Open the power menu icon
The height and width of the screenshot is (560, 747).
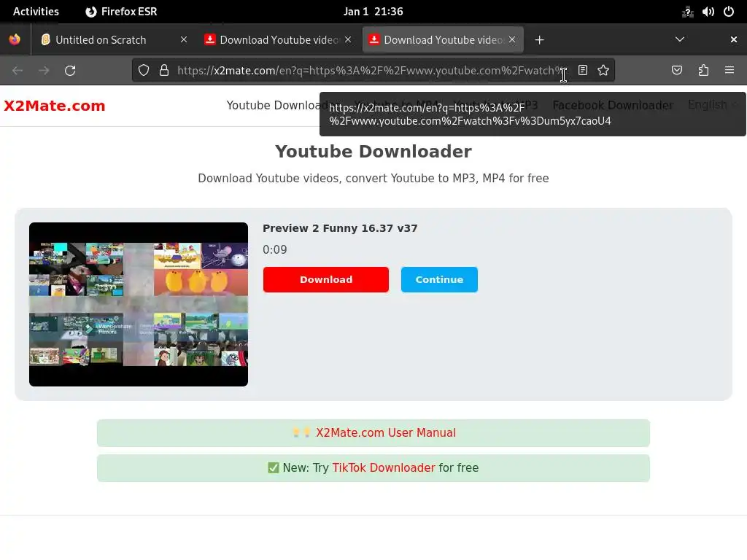pyautogui.click(x=729, y=12)
